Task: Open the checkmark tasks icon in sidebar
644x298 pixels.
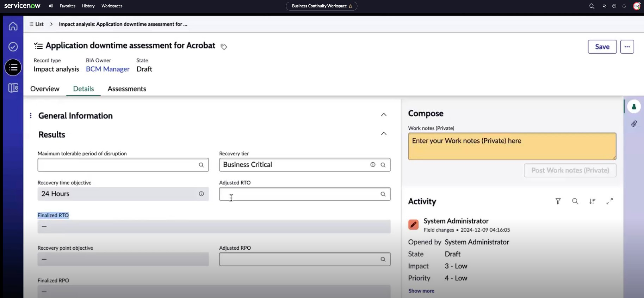Action: [x=13, y=47]
